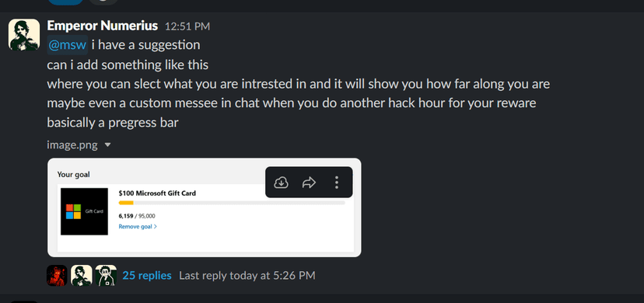This screenshot has width=644, height=303.
Task: Click the red-tinted first replier avatar
Action: tap(57, 275)
